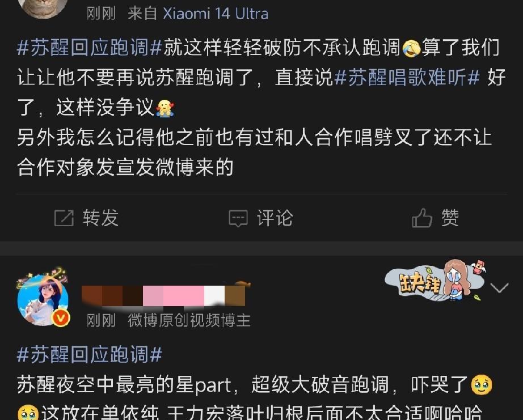This screenshot has height=420, width=523.
Task: Open #苏醒唱歌难听# hashtag topic
Action: pos(407,77)
